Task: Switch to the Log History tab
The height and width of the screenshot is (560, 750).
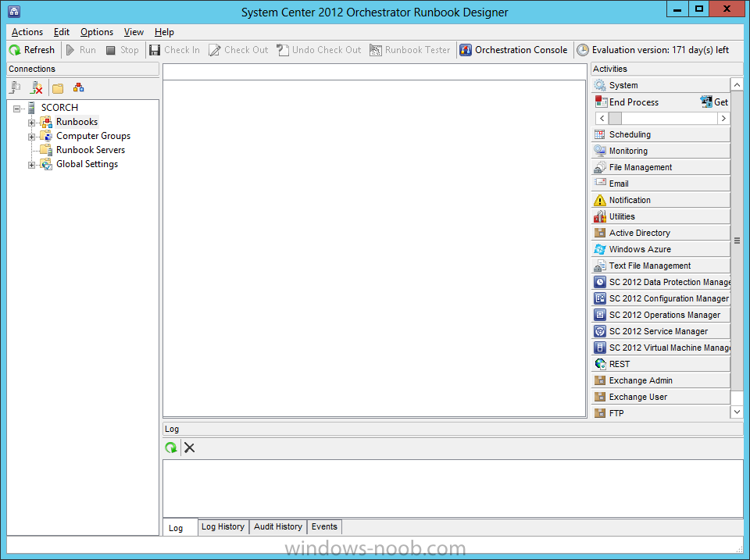Action: (223, 526)
